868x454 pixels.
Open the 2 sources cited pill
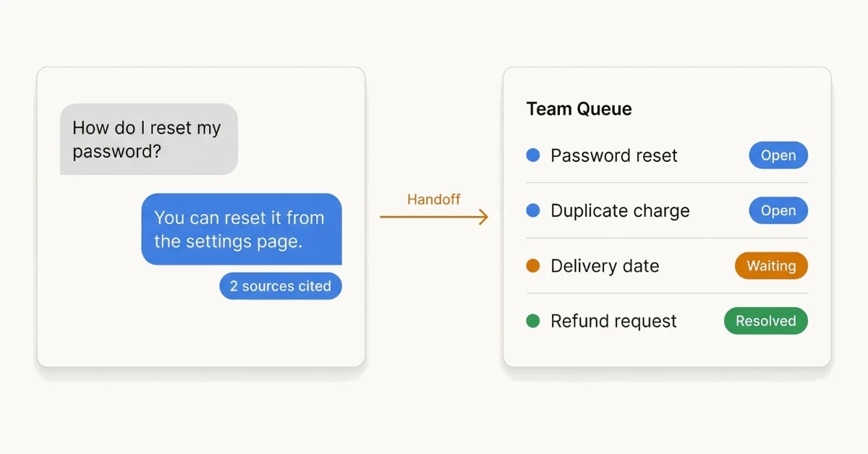click(281, 286)
